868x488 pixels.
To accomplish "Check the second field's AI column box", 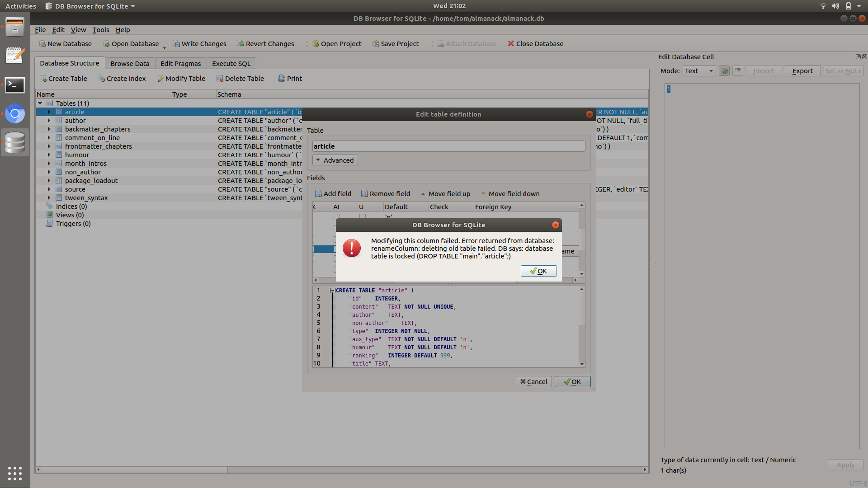I will 336,228.
